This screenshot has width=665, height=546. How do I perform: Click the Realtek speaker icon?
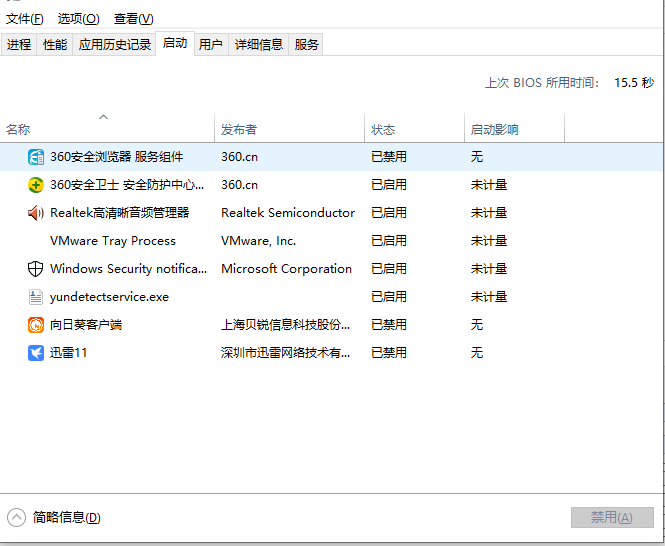[x=36, y=213]
